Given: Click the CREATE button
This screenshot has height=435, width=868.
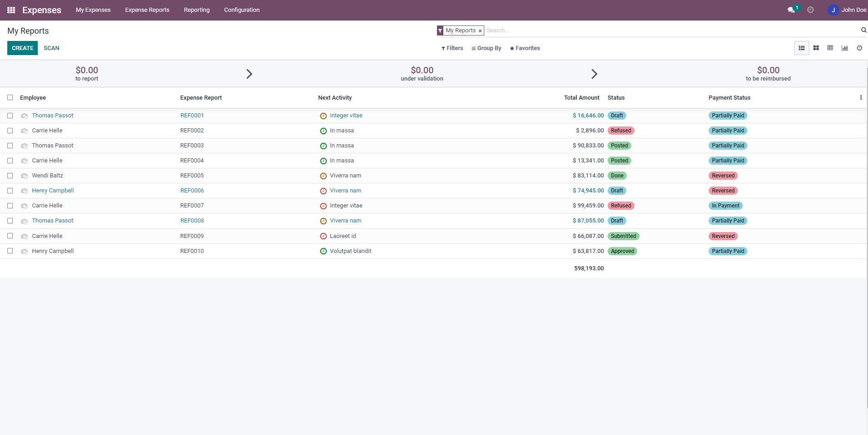Looking at the screenshot, I should coord(22,48).
